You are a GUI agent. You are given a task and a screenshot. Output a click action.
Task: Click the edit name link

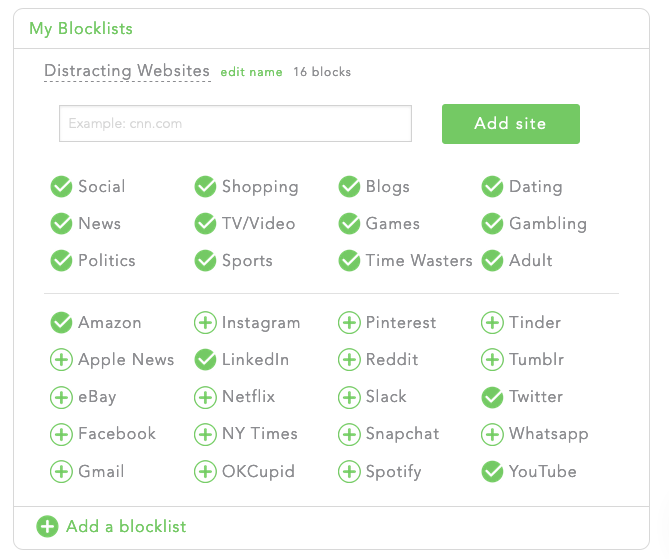[251, 72]
